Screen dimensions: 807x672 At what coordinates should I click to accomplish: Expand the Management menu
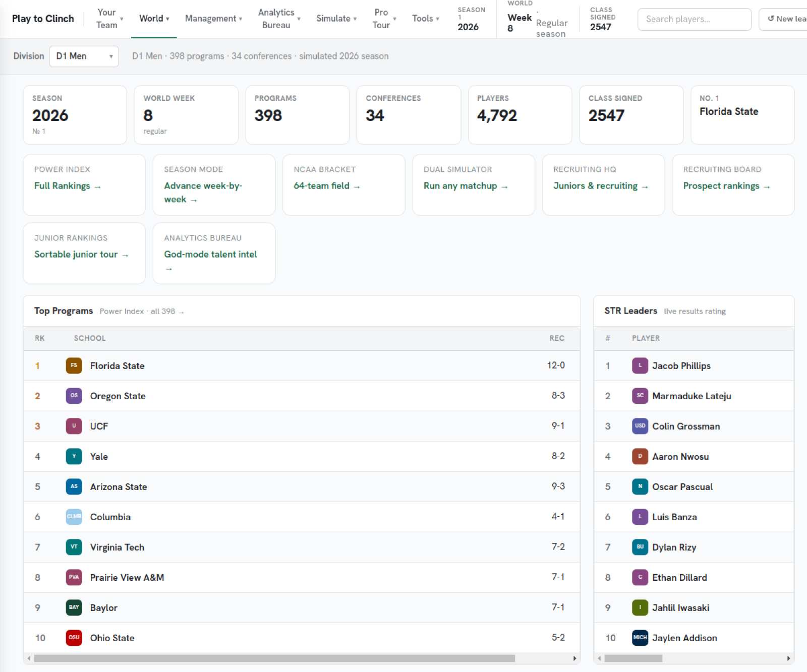click(x=213, y=19)
